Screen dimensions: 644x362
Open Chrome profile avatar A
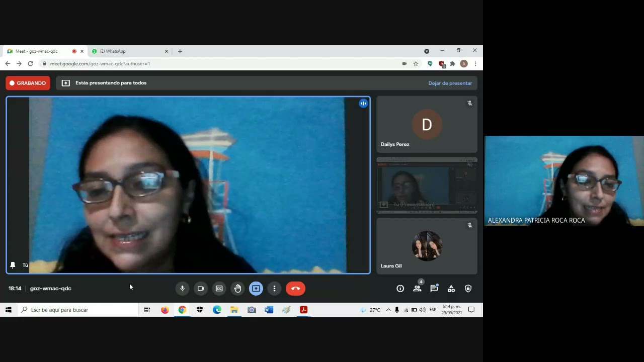click(x=464, y=64)
